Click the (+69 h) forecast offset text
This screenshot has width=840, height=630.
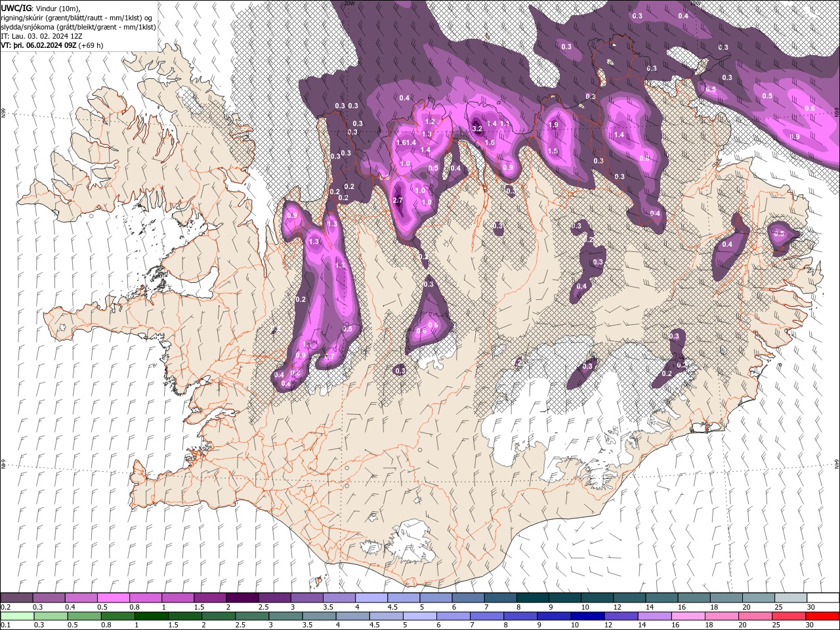[91, 45]
